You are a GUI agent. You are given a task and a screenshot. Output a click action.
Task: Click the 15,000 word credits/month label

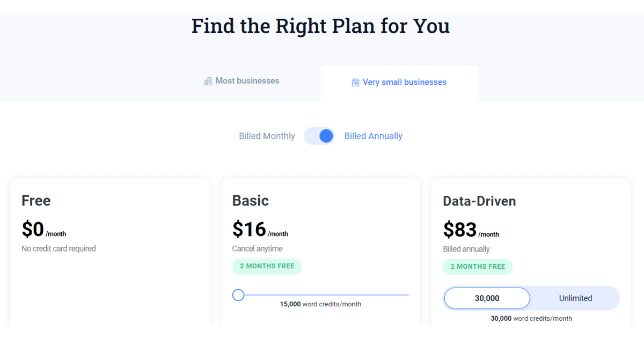click(x=320, y=304)
